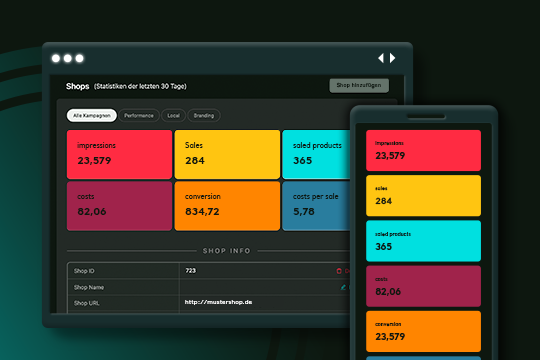Select the Shop ID label cell

coord(123,271)
